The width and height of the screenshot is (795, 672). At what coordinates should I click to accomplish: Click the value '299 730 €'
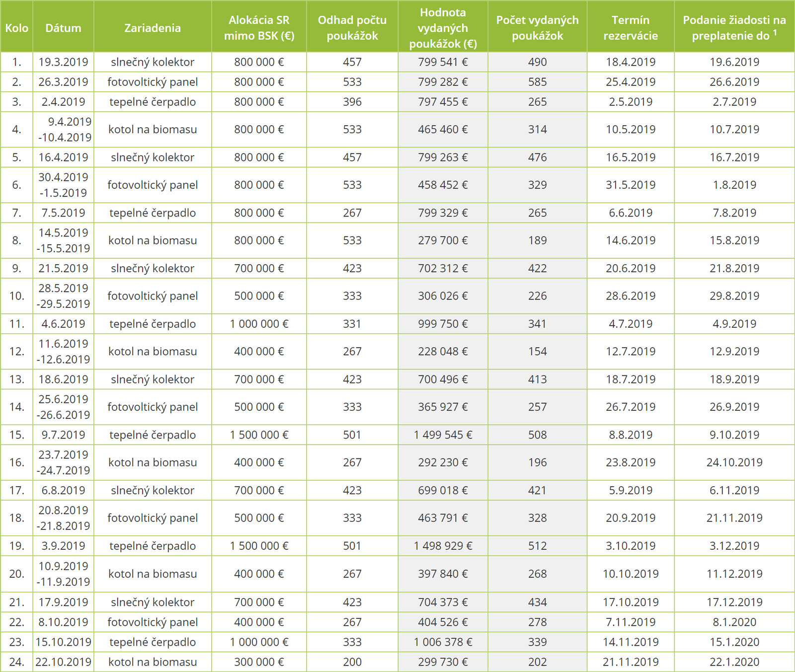[443, 662]
